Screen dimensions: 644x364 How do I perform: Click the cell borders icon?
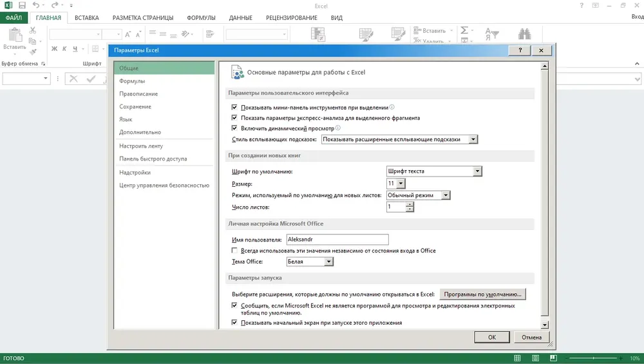point(95,49)
